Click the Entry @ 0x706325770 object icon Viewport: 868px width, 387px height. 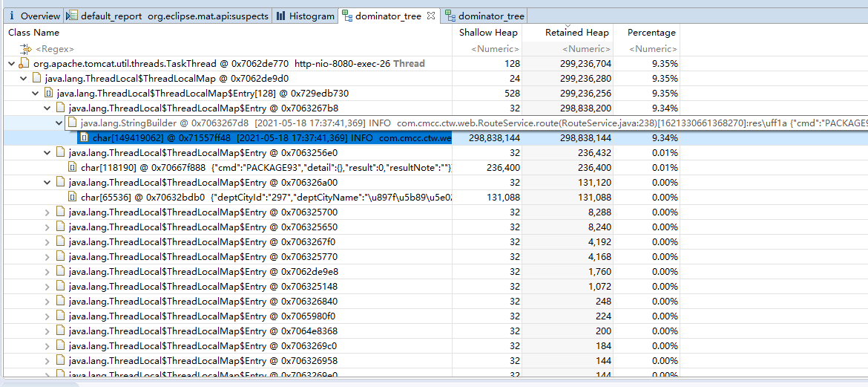[60, 257]
